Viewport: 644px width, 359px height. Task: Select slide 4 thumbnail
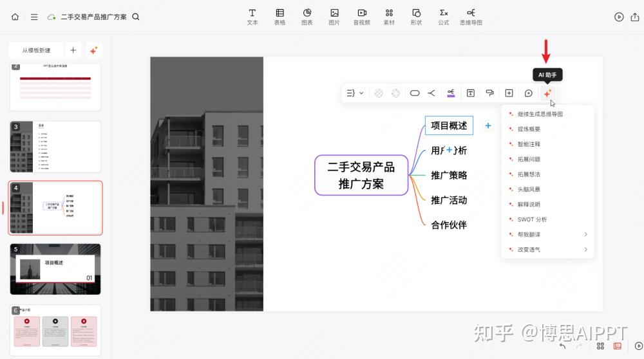coord(55,208)
